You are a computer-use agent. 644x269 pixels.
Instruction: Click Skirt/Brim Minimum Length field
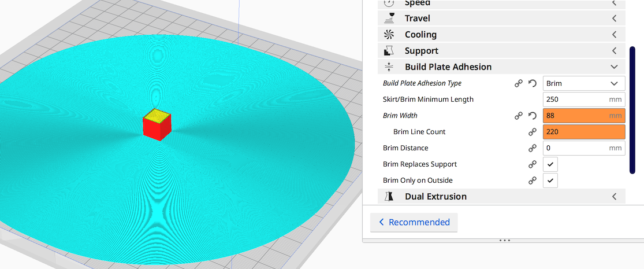pos(584,99)
